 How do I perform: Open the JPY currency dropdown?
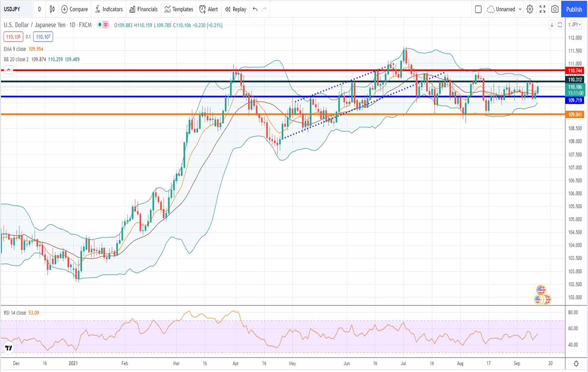[576, 25]
